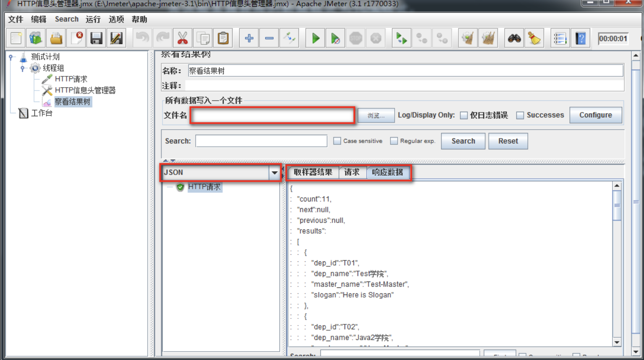Click the Shutdown test icon
The width and height of the screenshot is (644, 360).
[376, 39]
